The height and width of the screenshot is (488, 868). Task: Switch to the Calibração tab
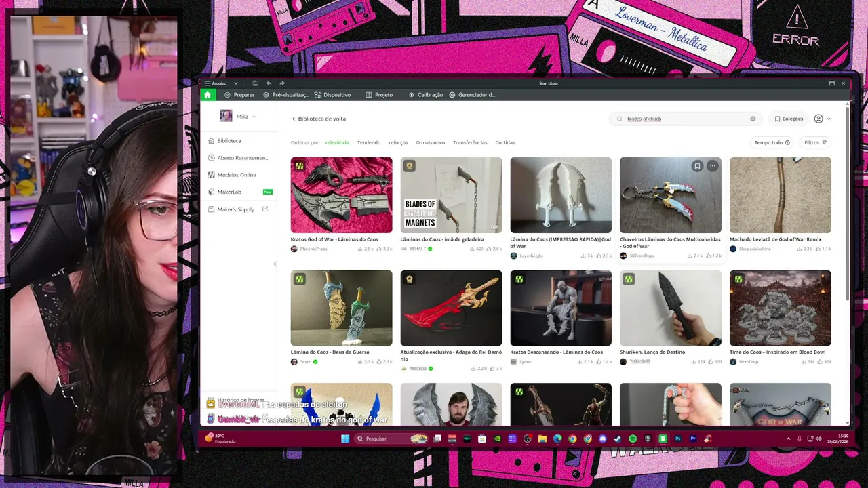click(x=425, y=95)
